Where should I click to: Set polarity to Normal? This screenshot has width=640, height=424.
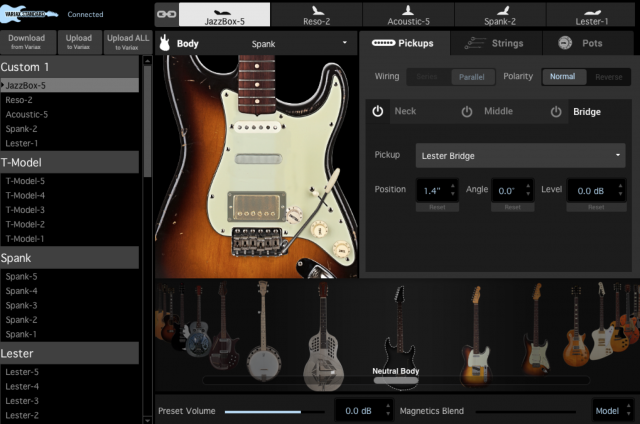point(563,76)
